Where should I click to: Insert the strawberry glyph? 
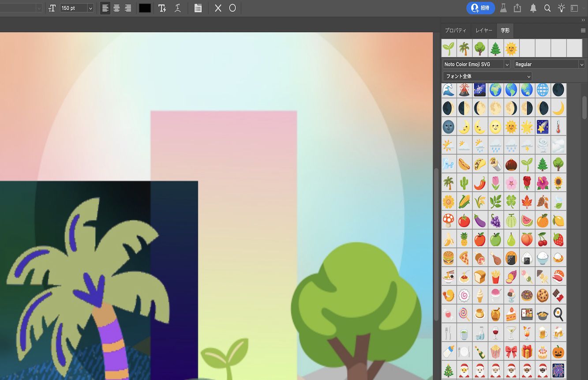[558, 239]
